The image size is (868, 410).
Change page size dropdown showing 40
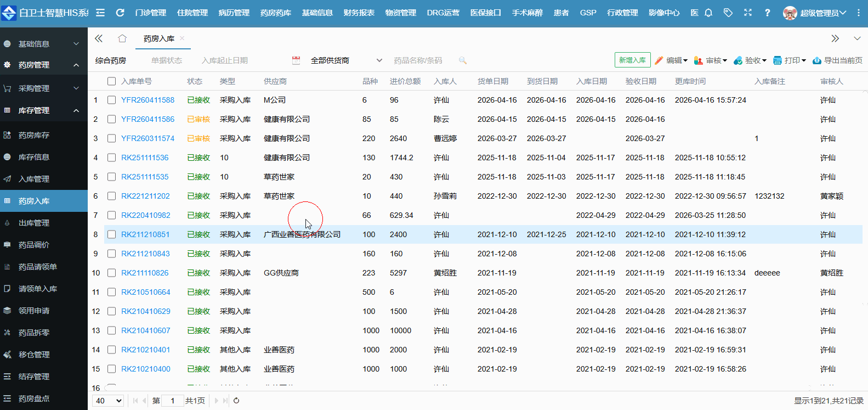tap(108, 401)
